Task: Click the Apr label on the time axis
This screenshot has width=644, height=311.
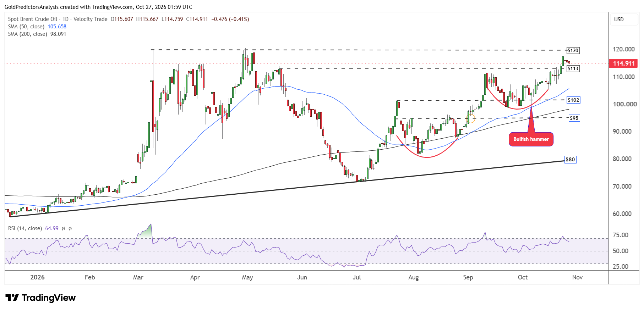Action: pos(195,277)
